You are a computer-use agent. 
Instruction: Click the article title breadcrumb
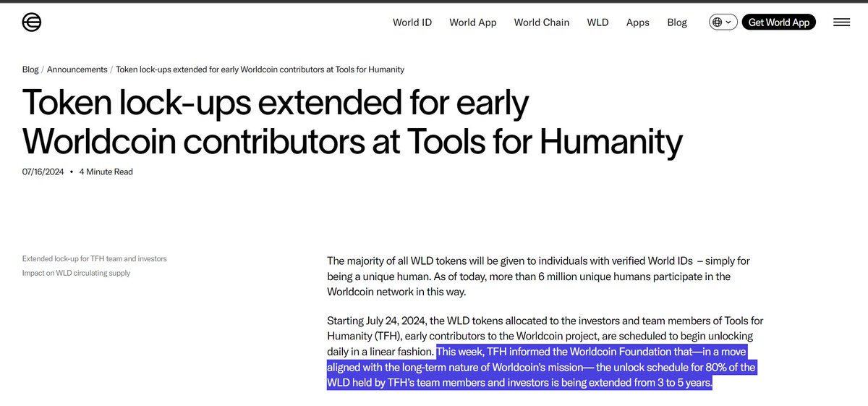click(x=260, y=69)
